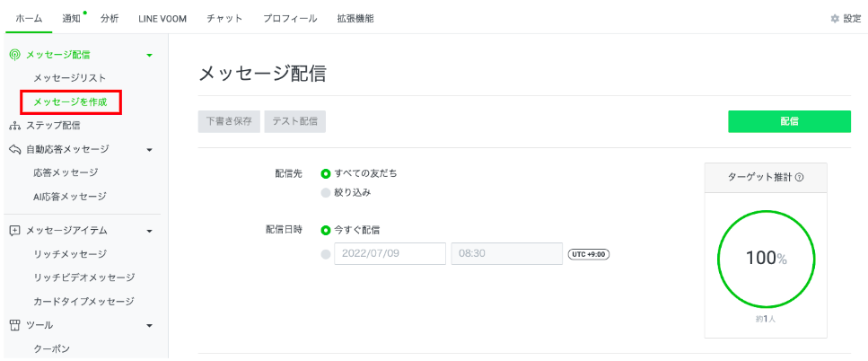This screenshot has width=868, height=361.
Task: Click the 下書き保存 button
Action: [229, 121]
